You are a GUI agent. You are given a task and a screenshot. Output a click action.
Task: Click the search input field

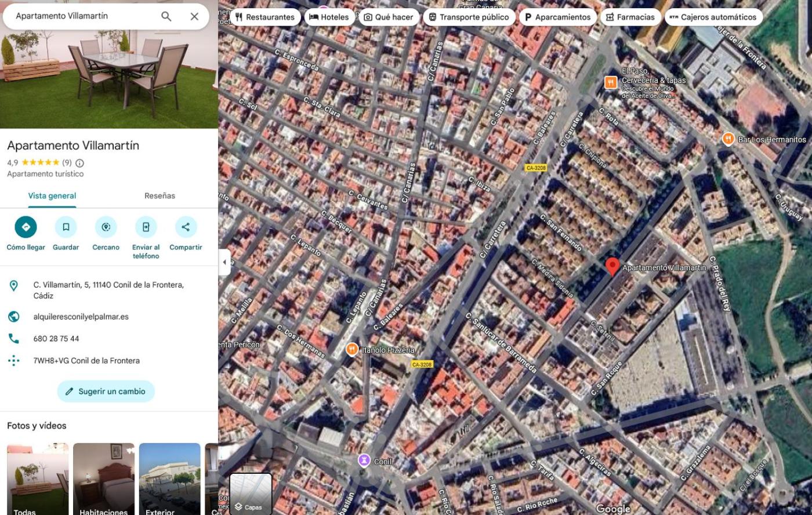[81, 16]
